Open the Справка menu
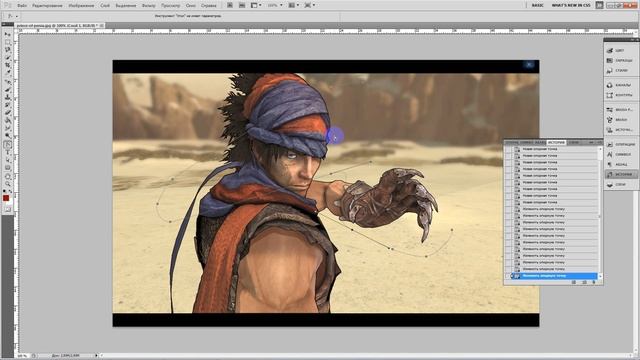 point(209,6)
